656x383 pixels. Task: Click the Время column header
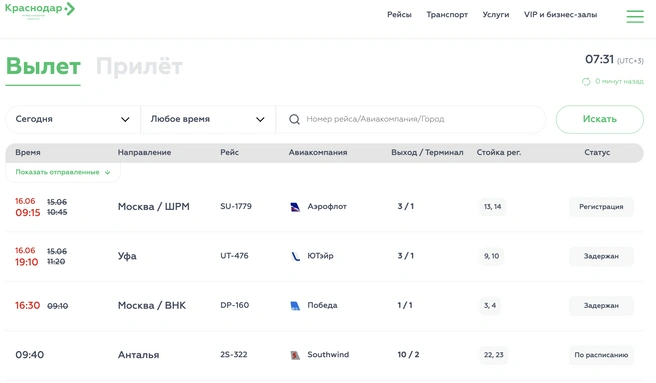pyautogui.click(x=28, y=152)
